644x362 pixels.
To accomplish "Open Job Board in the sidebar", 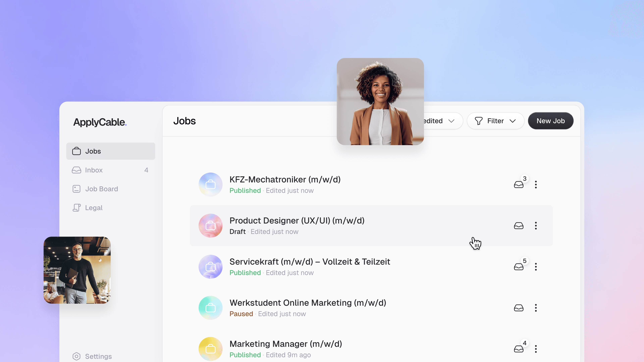I will point(111,189).
